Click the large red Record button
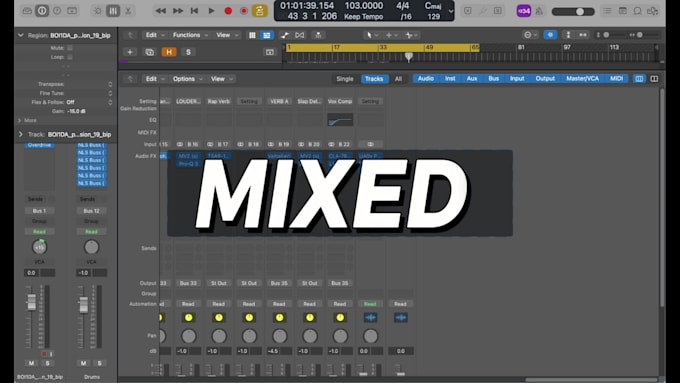Viewport: 680px width, 383px height. pyautogui.click(x=228, y=11)
